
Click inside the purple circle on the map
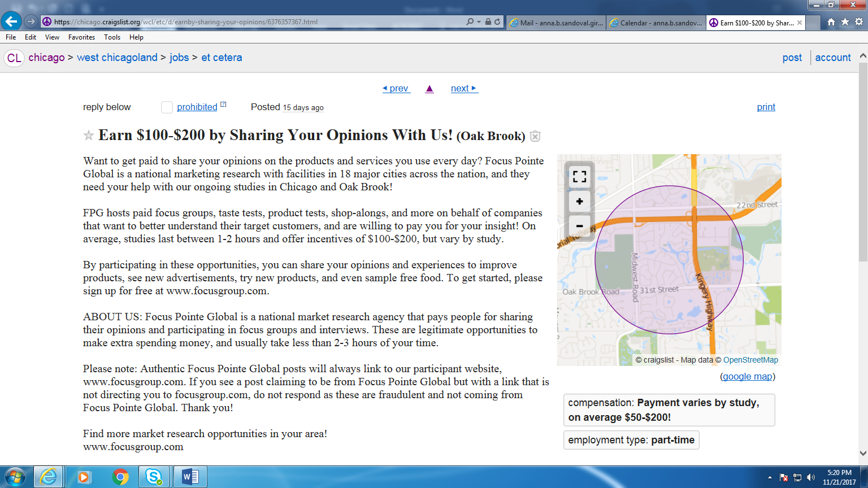[x=669, y=260]
